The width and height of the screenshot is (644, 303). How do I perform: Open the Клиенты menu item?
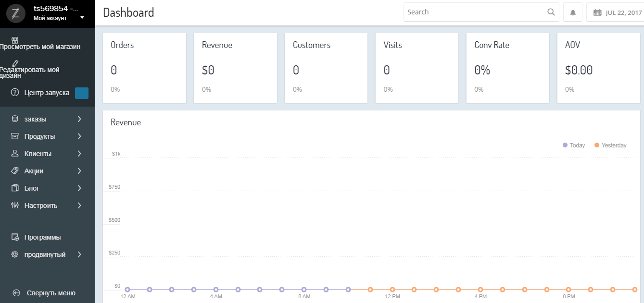coord(38,154)
